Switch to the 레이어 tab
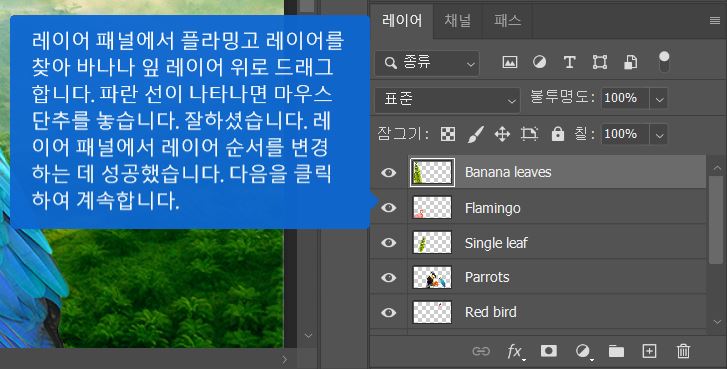This screenshot has width=727, height=369. (402, 21)
